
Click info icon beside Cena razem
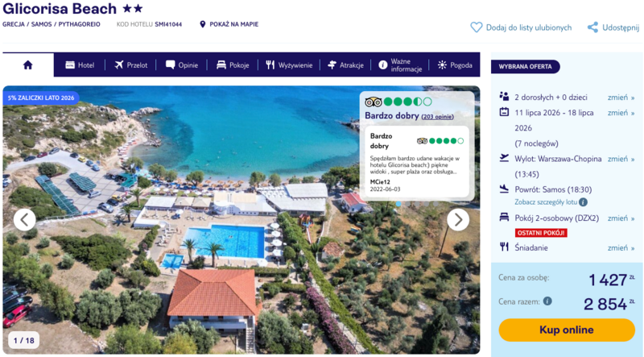click(547, 301)
